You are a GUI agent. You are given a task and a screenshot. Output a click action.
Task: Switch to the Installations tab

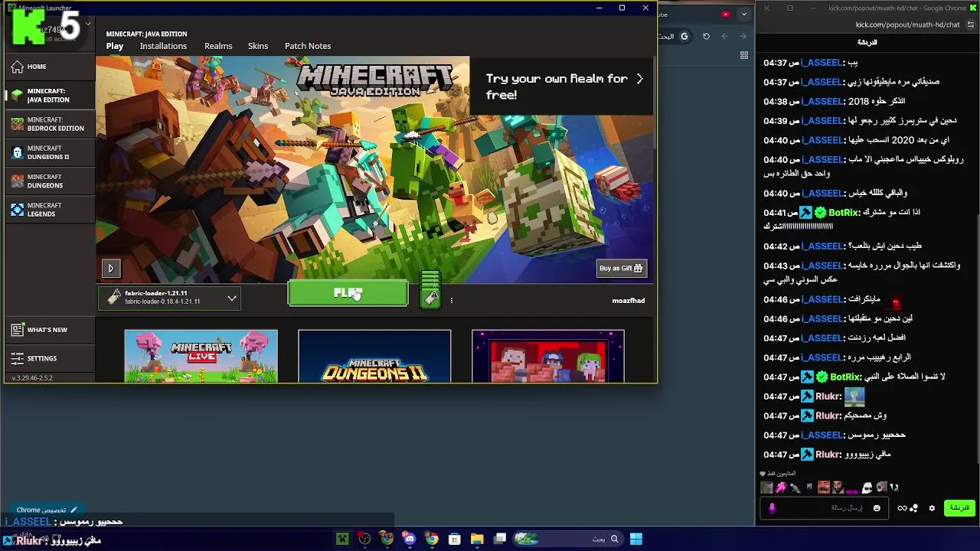click(x=163, y=46)
